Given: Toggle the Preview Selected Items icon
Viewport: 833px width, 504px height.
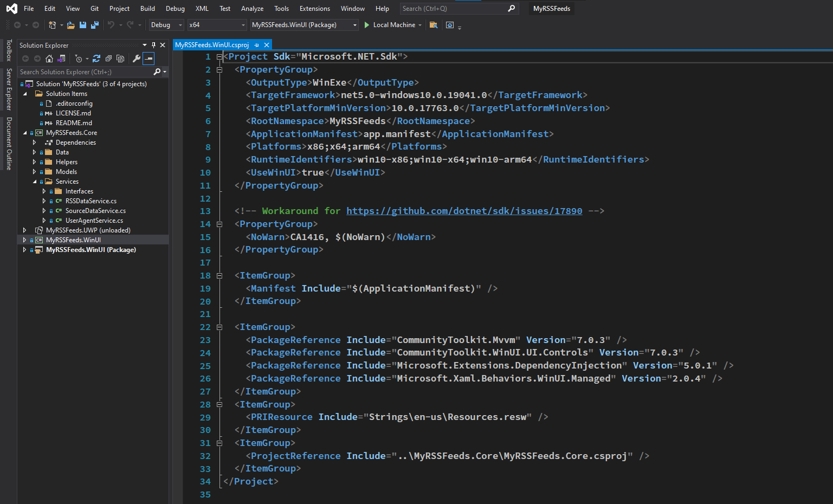Looking at the screenshot, I should point(149,58).
